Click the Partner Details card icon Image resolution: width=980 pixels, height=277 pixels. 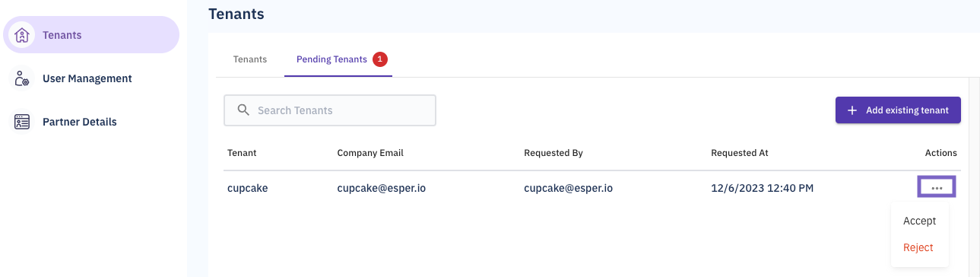click(22, 122)
